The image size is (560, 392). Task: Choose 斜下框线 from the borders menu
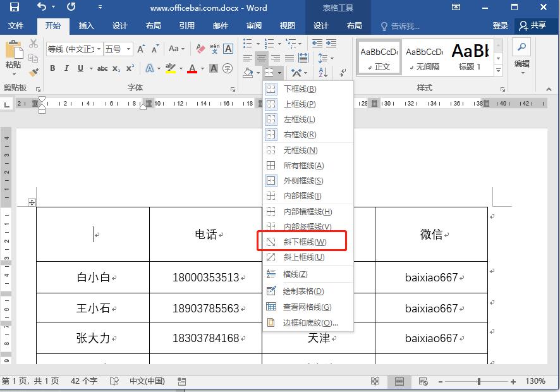pos(303,241)
